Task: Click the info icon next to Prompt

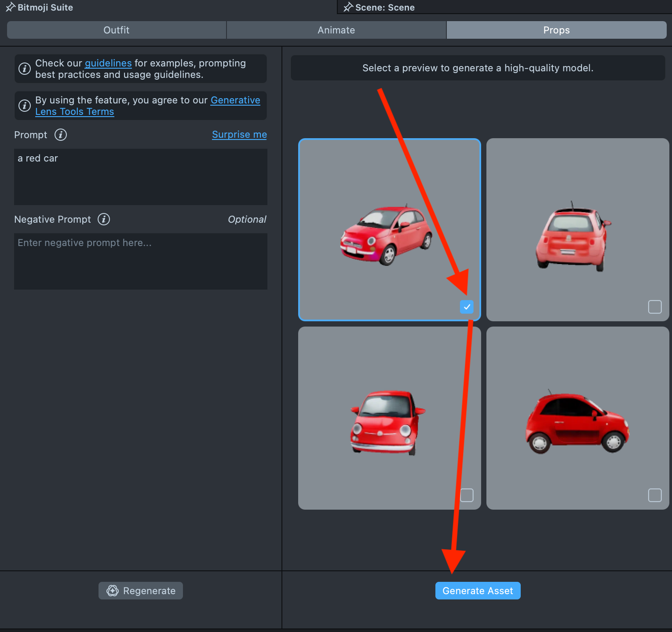Action: pyautogui.click(x=61, y=135)
